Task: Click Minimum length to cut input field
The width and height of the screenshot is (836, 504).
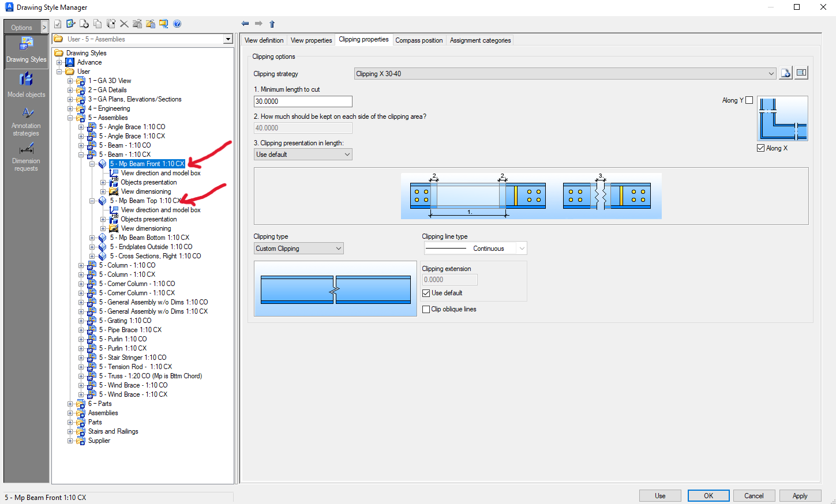Action: click(303, 101)
